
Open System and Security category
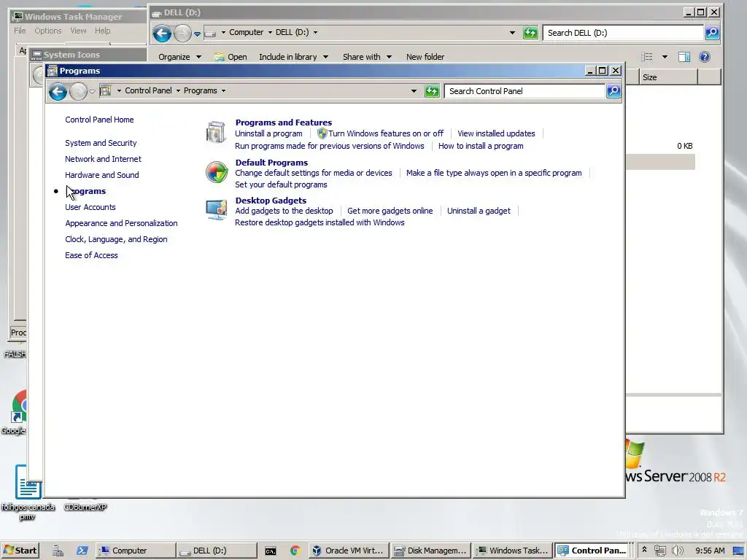point(101,143)
